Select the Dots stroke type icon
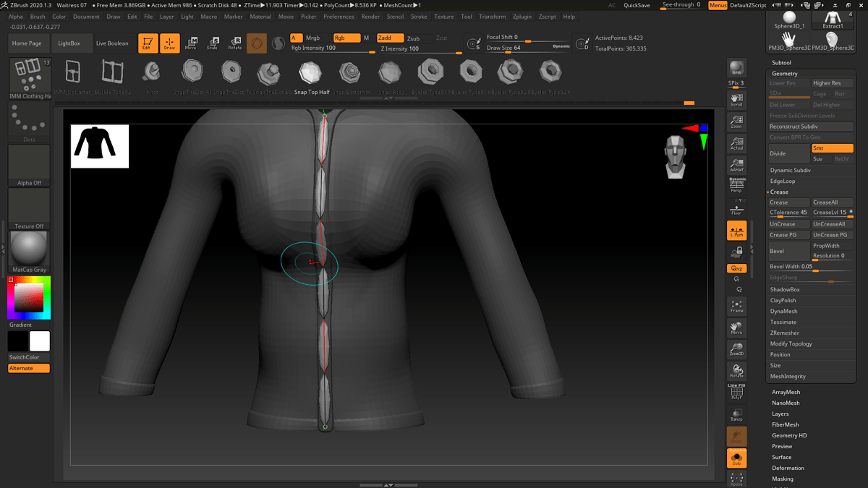The image size is (868, 488). point(30,122)
